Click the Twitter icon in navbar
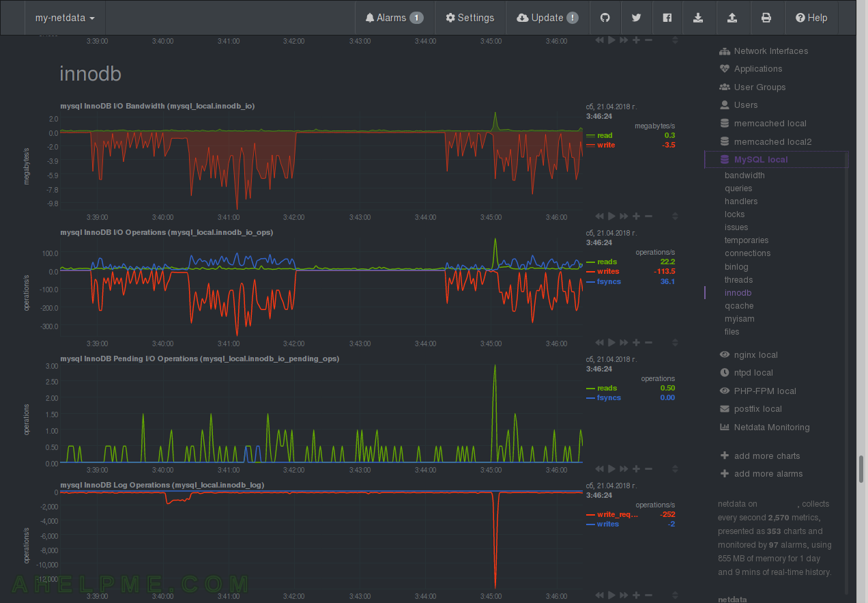Image resolution: width=868 pixels, height=603 pixels. pyautogui.click(x=636, y=18)
